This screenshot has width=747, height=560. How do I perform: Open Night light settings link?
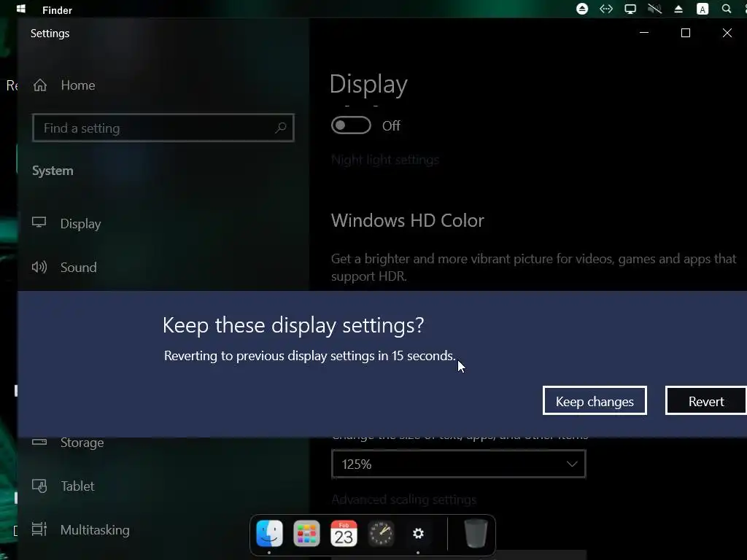[x=385, y=160]
